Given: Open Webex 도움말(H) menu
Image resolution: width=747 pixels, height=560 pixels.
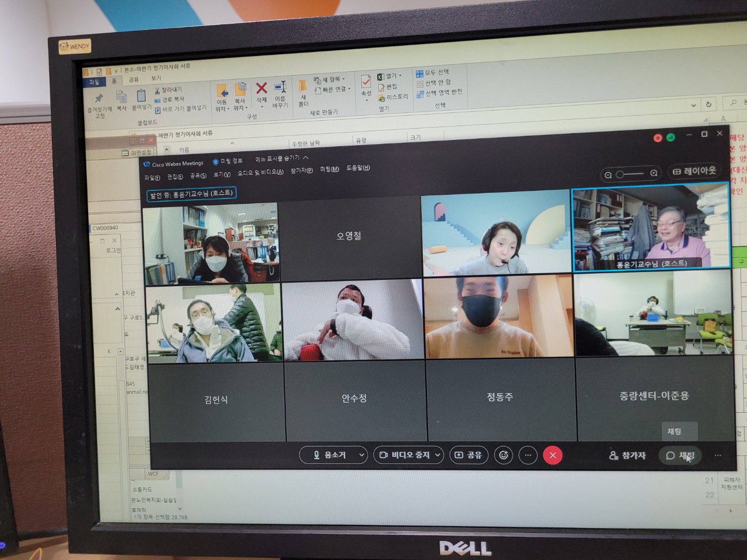Looking at the screenshot, I should point(358,167).
